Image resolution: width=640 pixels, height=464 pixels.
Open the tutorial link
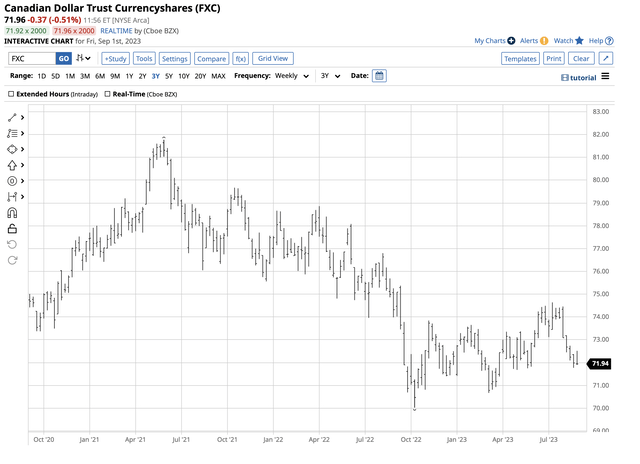pos(579,78)
